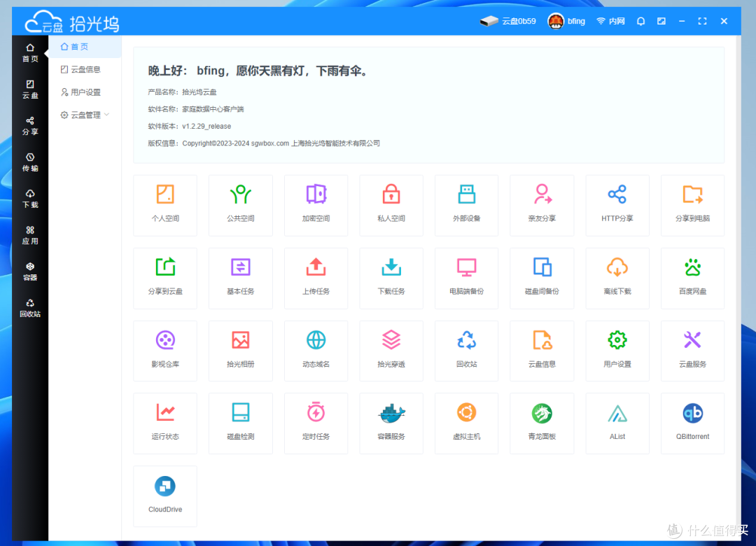
Task: Select 用户设置 in the submenu panel
Action: pos(85,92)
